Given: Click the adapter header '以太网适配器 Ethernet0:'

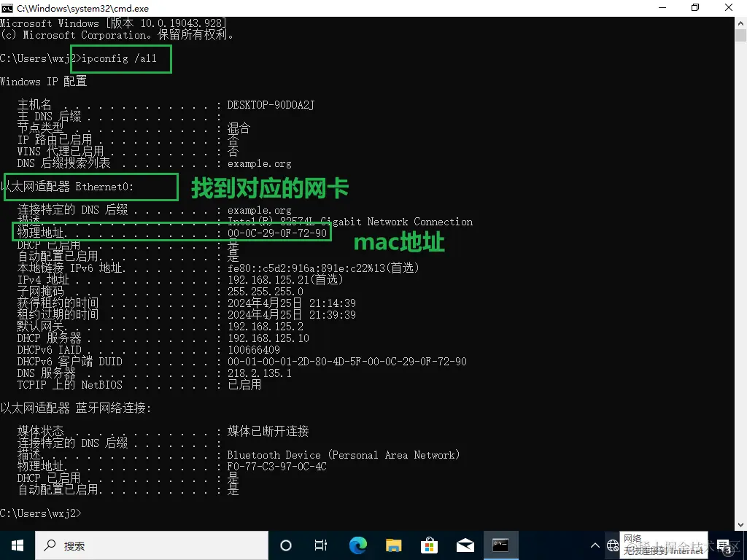Looking at the screenshot, I should (67, 187).
